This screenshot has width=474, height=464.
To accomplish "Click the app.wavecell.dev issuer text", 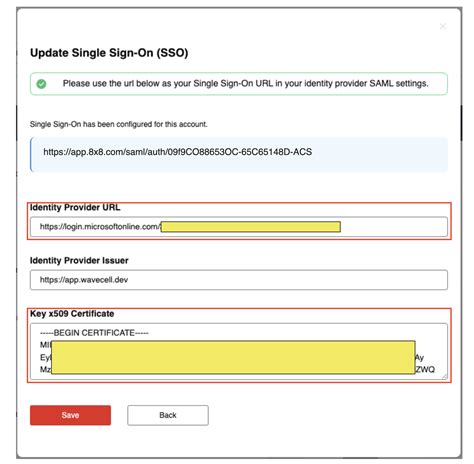I will point(84,280).
